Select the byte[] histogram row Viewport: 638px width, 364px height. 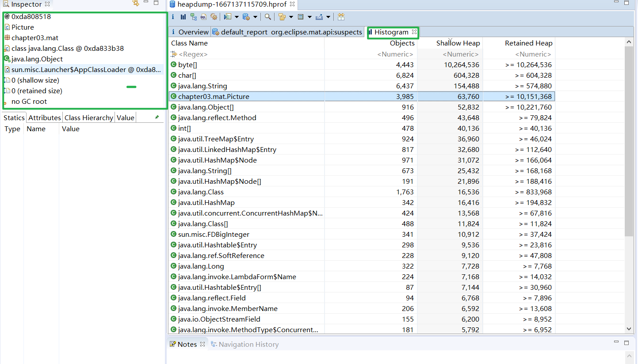click(362, 64)
